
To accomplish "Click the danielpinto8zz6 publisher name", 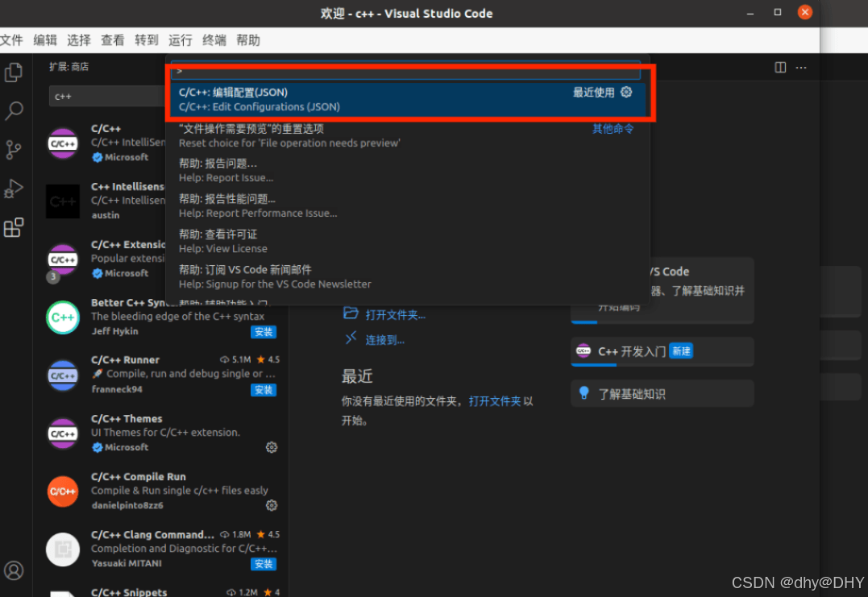I will (127, 505).
